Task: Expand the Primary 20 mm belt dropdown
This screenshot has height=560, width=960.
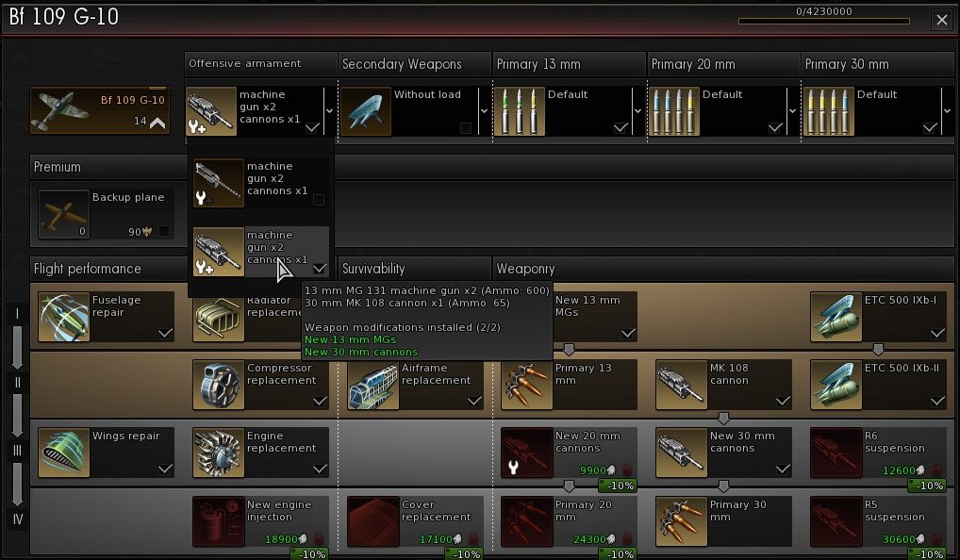Action: point(792,111)
